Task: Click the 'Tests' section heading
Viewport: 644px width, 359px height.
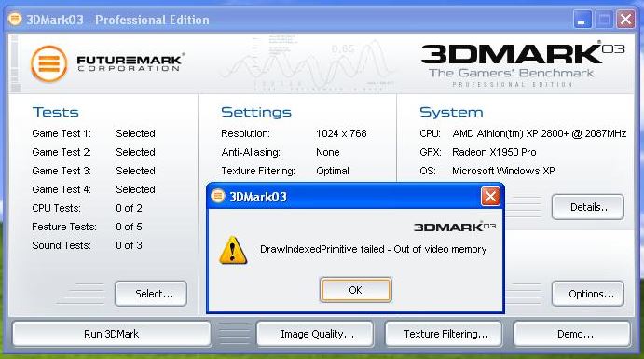Action: click(55, 112)
